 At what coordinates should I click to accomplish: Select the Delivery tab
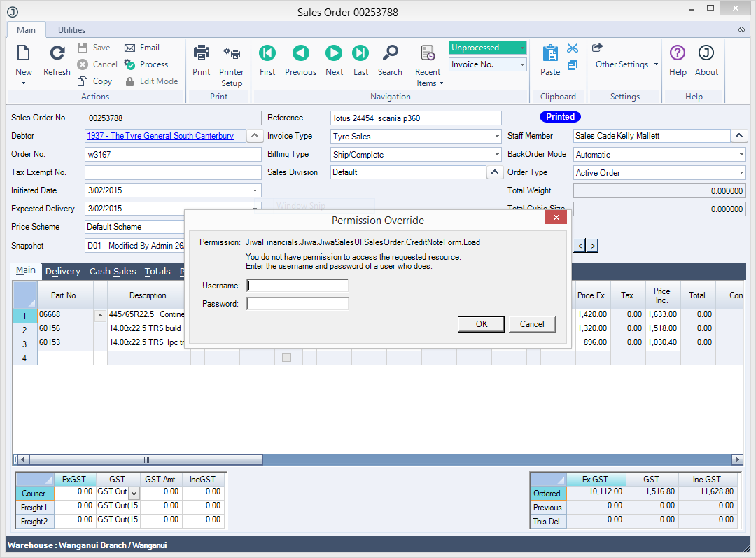63,271
